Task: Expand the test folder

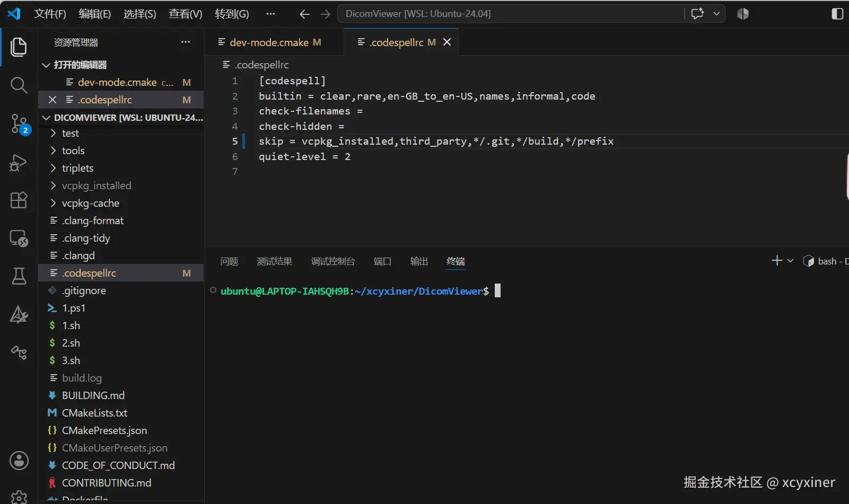Action: pyautogui.click(x=121, y=133)
